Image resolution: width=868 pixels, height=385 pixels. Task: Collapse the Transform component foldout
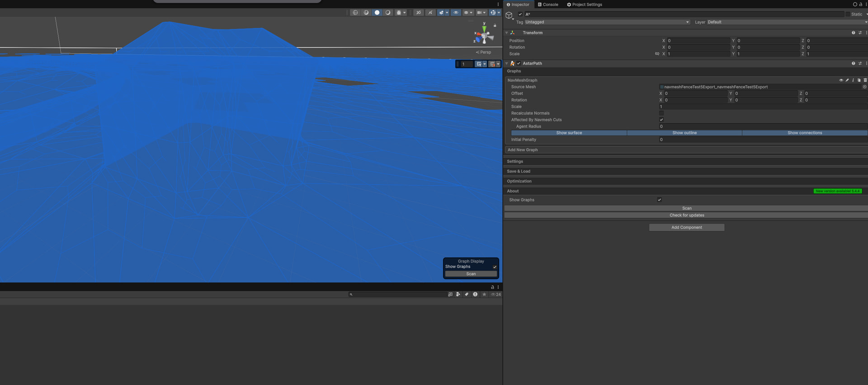tap(507, 33)
